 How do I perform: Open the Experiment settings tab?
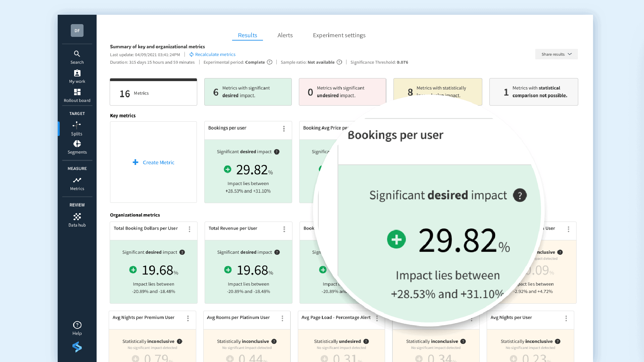[x=339, y=35]
